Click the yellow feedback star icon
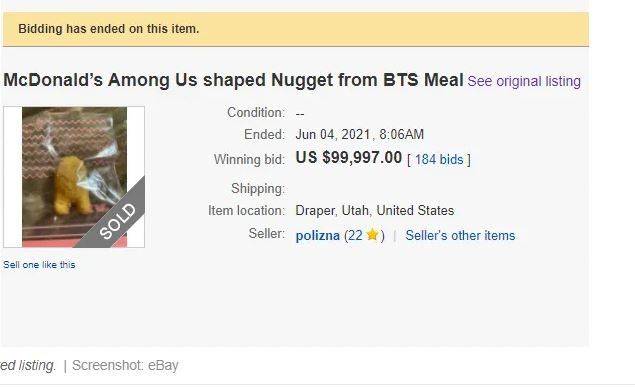This screenshot has width=635, height=389. coord(372,234)
